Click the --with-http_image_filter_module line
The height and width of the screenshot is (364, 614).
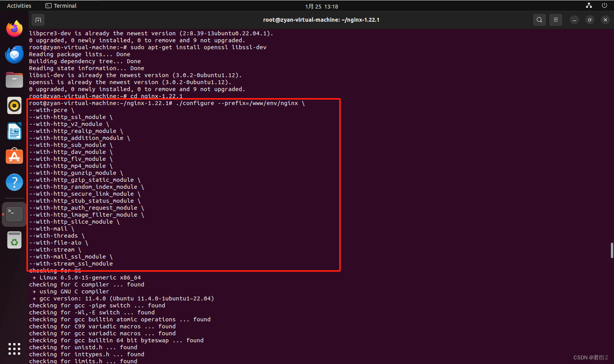tap(87, 215)
